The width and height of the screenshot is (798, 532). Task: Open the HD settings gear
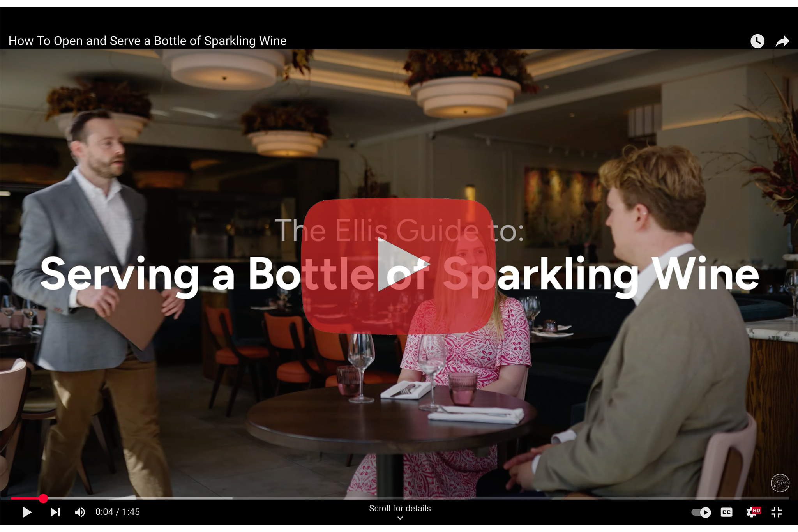pyautogui.click(x=752, y=512)
